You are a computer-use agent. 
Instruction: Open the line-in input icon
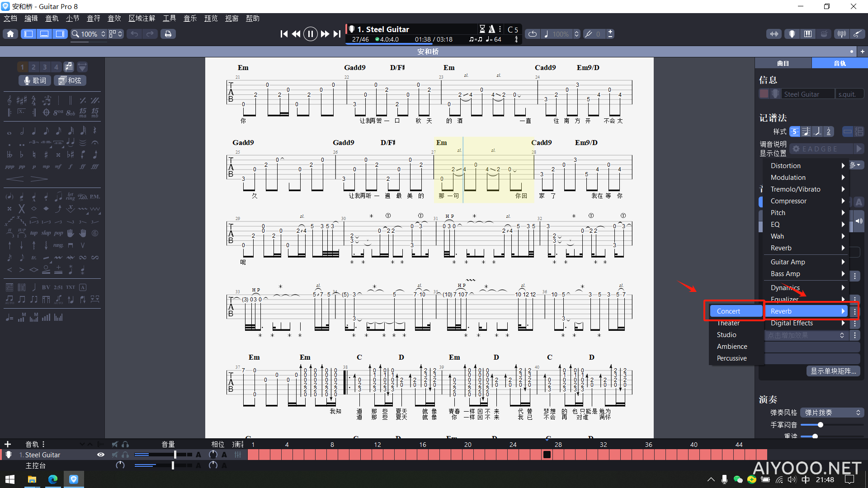click(x=858, y=34)
